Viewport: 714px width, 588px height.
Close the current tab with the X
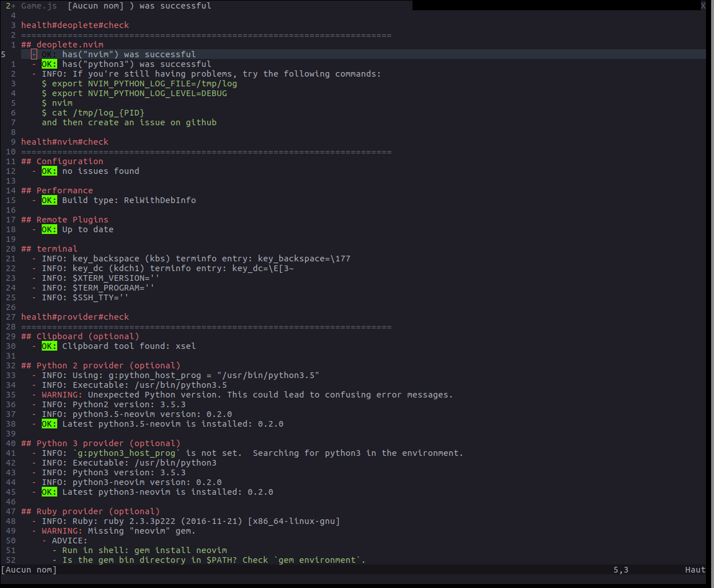point(703,6)
